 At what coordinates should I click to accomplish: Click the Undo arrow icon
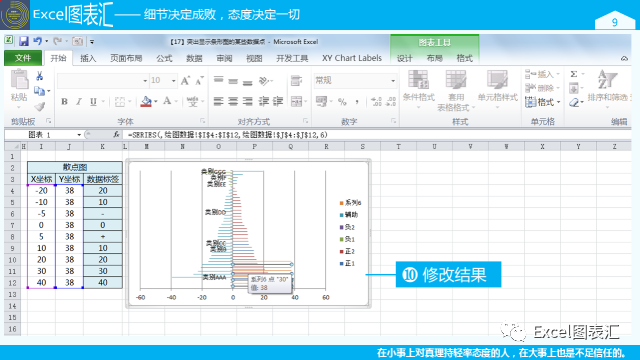click(x=38, y=41)
